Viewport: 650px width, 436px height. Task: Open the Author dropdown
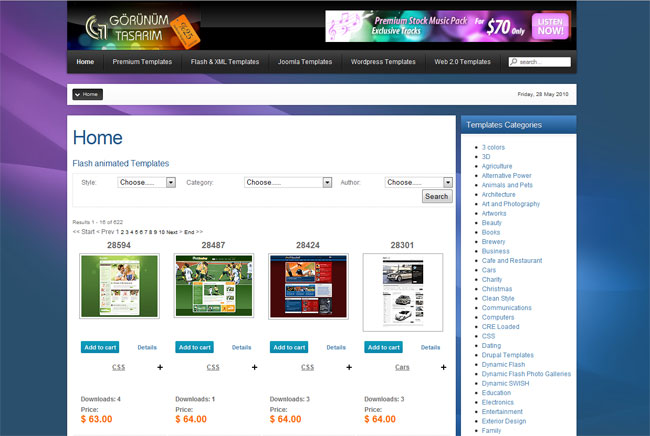click(418, 182)
